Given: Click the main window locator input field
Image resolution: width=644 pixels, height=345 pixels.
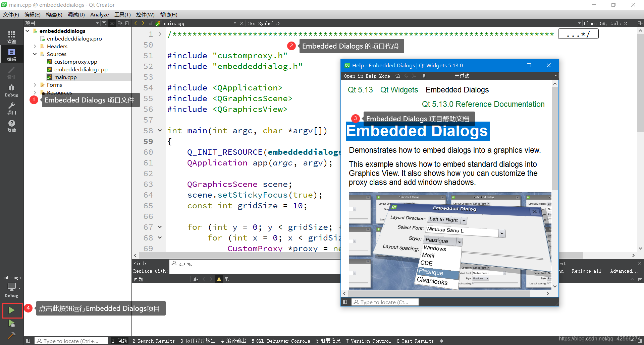Looking at the screenshot, I should click(71, 341).
